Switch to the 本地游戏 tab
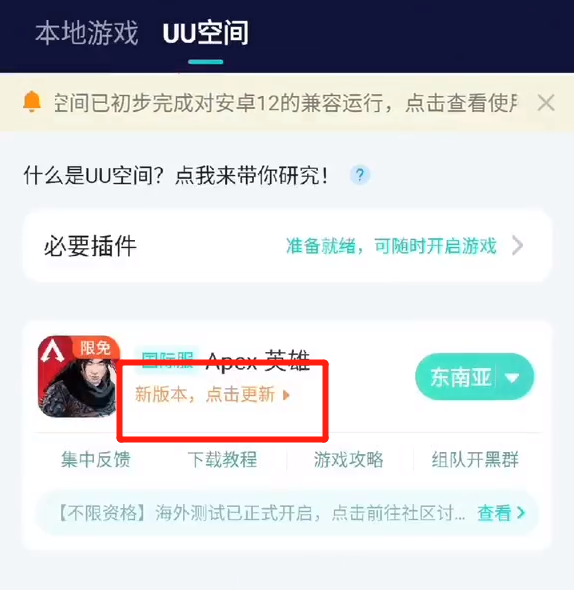 click(87, 33)
